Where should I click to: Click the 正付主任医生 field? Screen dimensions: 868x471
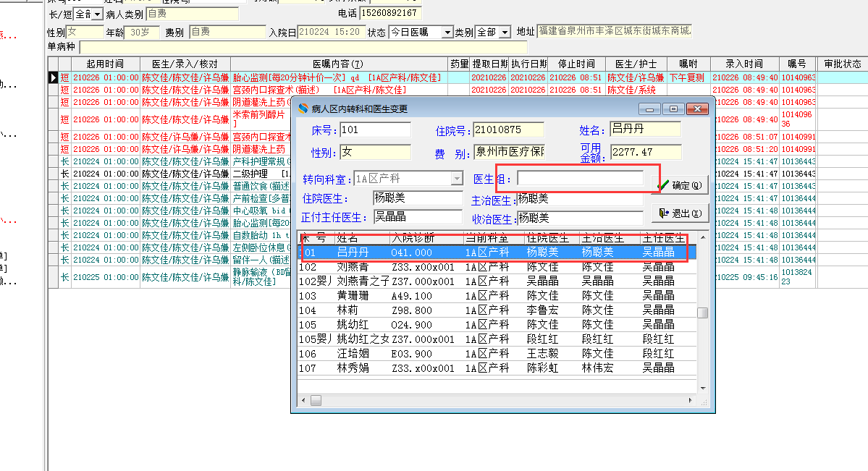click(418, 216)
